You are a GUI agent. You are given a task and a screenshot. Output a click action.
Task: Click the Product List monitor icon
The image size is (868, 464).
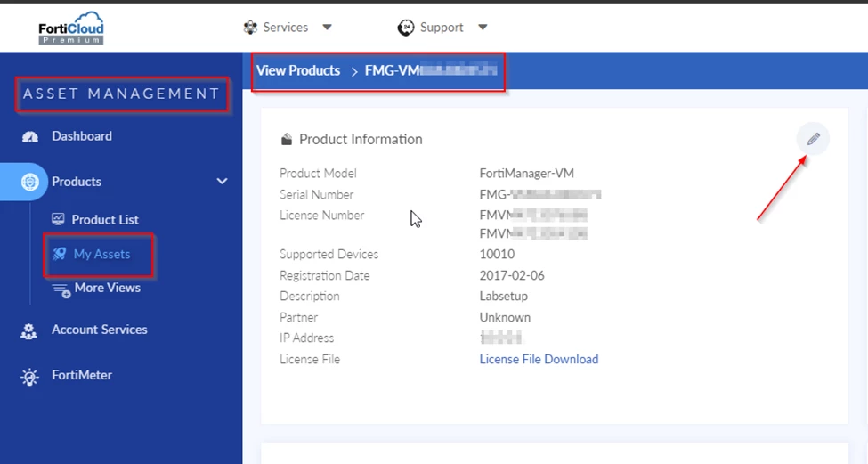tap(58, 219)
